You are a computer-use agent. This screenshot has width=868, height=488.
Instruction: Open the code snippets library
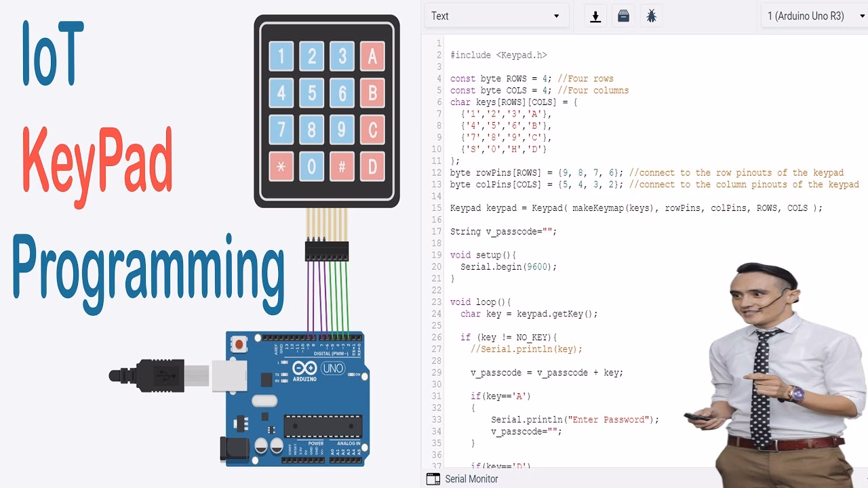click(x=623, y=15)
